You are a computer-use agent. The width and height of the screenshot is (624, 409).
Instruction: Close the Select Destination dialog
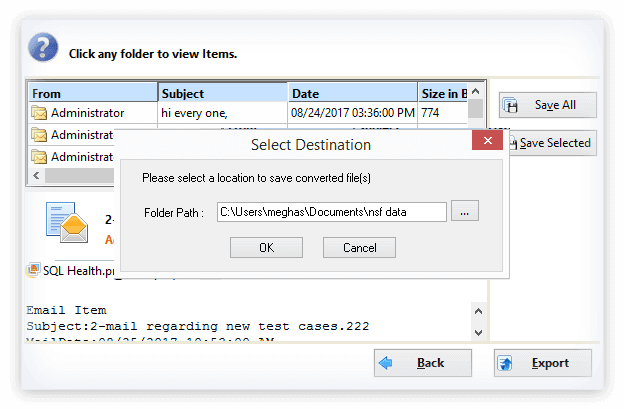(487, 143)
